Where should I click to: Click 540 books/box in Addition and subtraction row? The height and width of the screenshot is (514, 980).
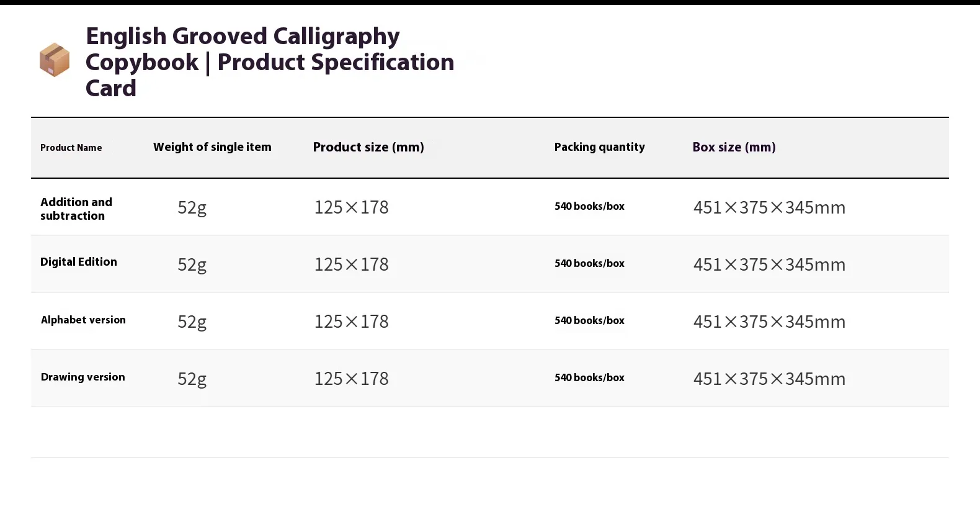tap(589, 207)
